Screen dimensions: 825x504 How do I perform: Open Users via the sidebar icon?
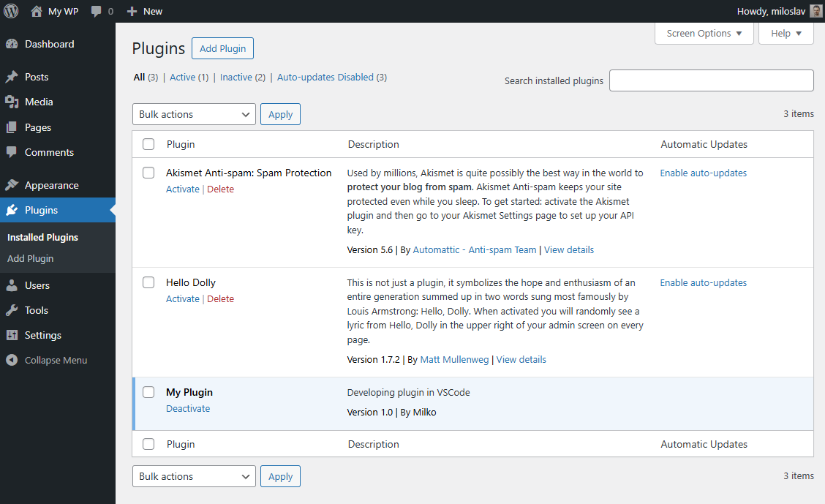pyautogui.click(x=13, y=285)
